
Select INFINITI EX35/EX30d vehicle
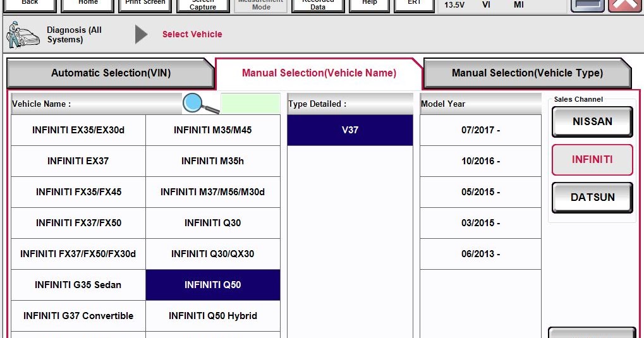78,130
